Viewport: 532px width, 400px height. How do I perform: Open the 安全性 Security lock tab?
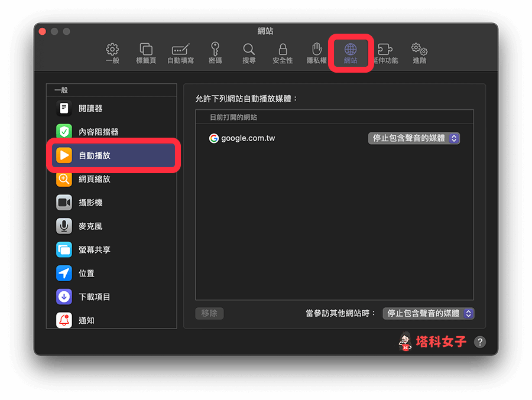[283, 53]
